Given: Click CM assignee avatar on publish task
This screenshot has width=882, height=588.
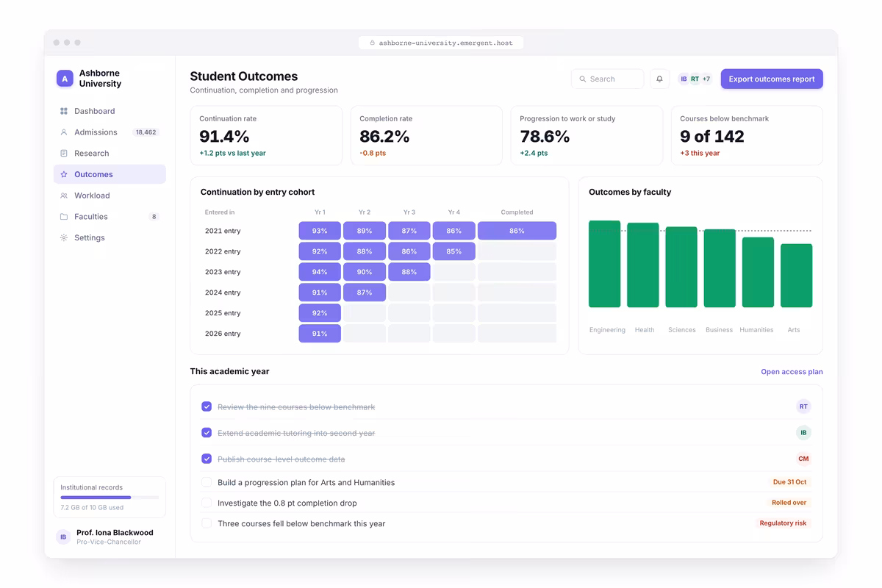Looking at the screenshot, I should [803, 459].
